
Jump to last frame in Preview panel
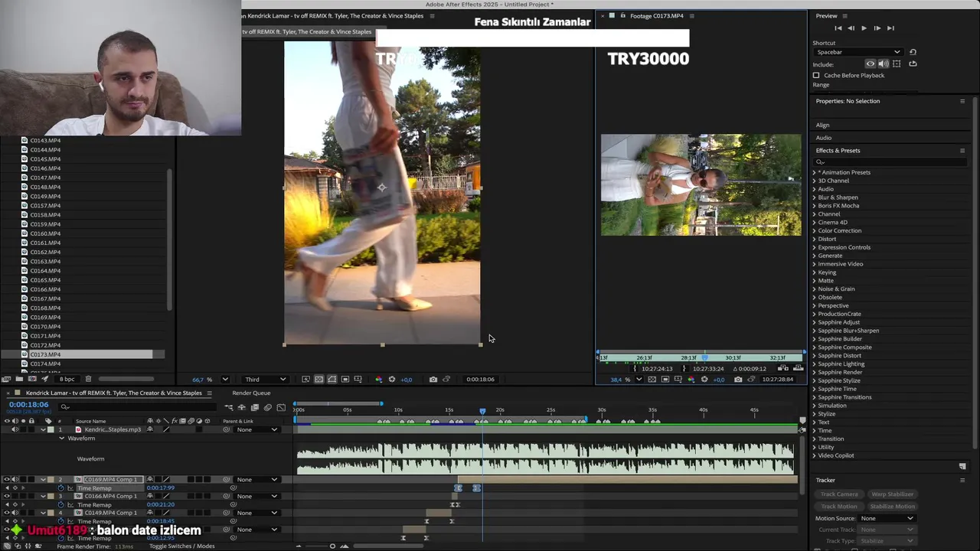890,28
